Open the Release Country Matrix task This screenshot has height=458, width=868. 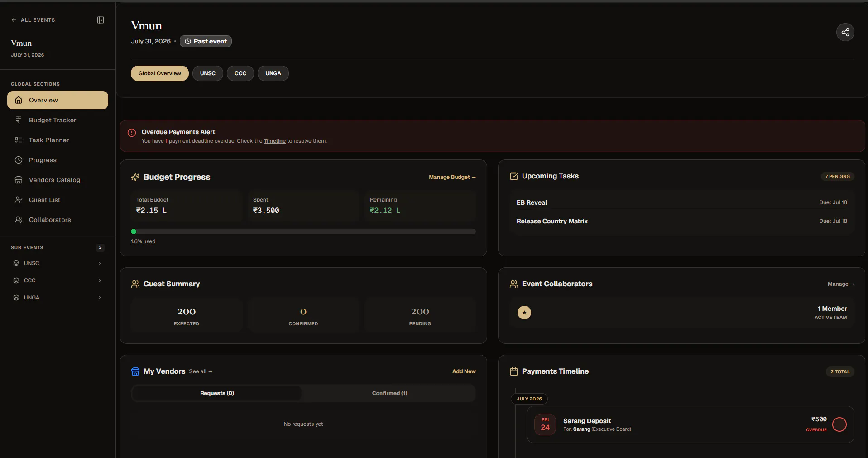(681, 221)
